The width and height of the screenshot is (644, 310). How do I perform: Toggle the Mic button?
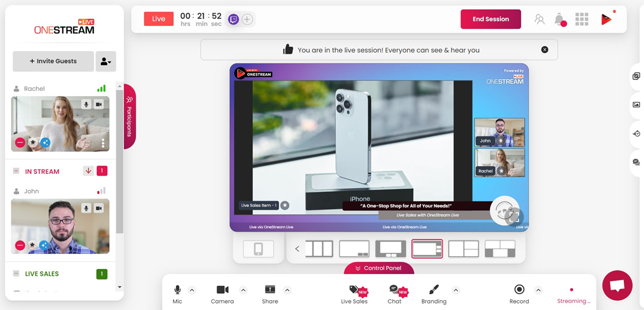click(x=178, y=294)
